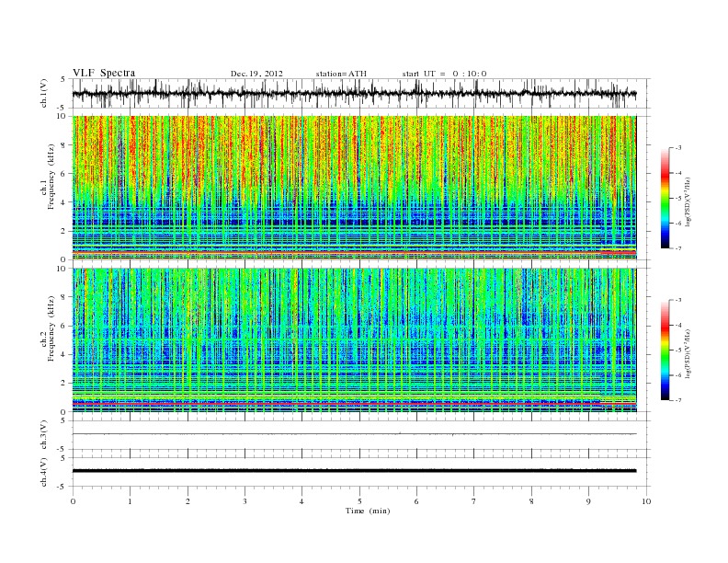Click the flat ch.3 waveform trace

point(354,434)
